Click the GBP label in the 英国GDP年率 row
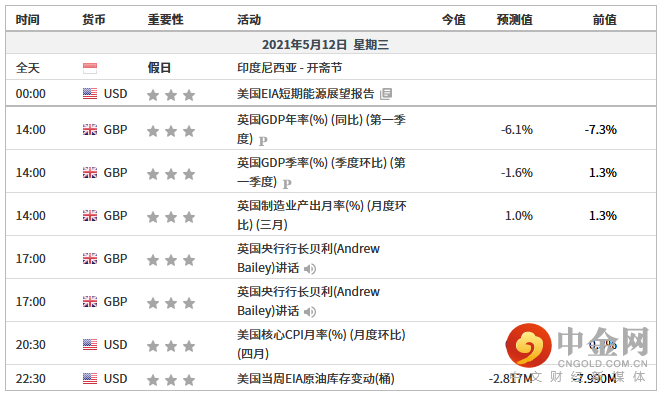Viewport: 663px width, 395px height. [115, 129]
